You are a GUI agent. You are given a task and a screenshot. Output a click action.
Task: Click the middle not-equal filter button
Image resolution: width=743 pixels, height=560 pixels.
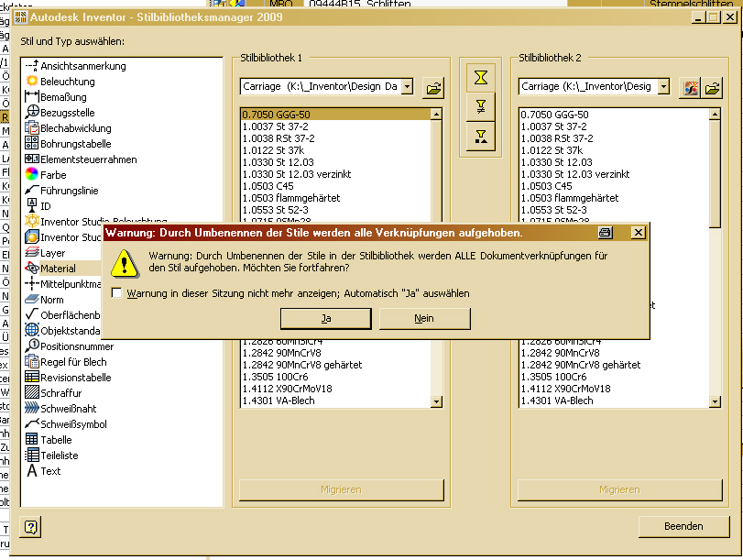coord(481,106)
